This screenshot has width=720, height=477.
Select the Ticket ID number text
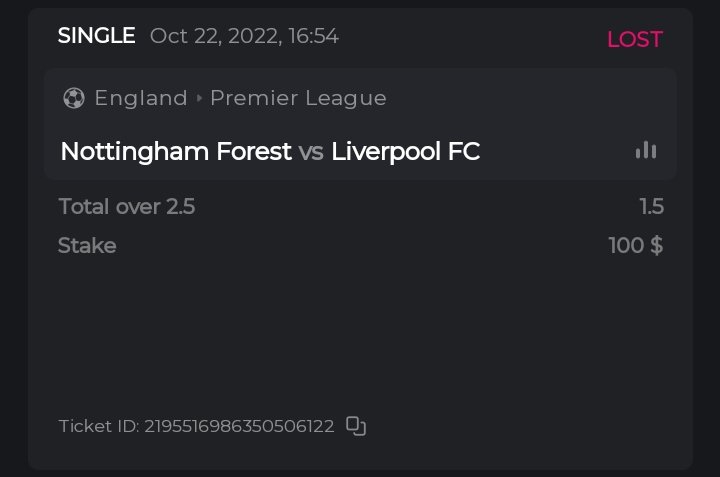[239, 426]
